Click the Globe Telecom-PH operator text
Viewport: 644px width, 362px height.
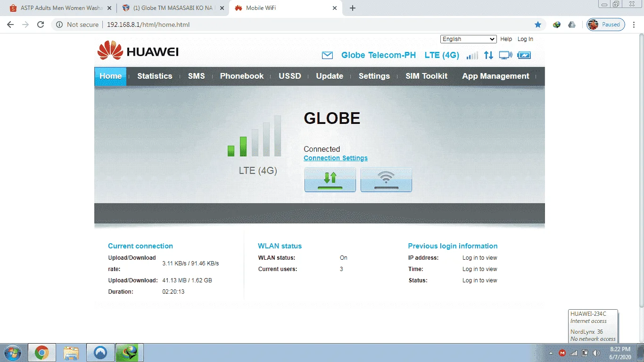click(x=379, y=55)
